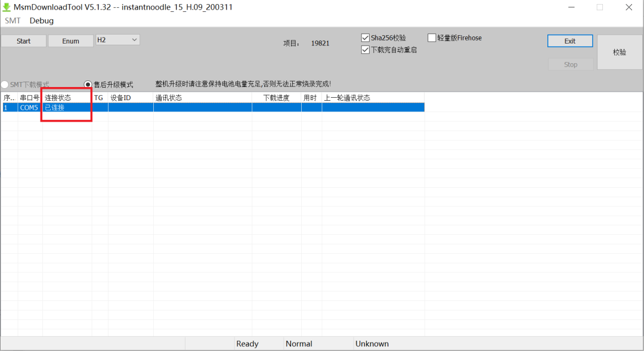Viewport: 644px width, 351px height.
Task: Minimize the MsmDownloadTool window
Action: [x=571, y=7]
